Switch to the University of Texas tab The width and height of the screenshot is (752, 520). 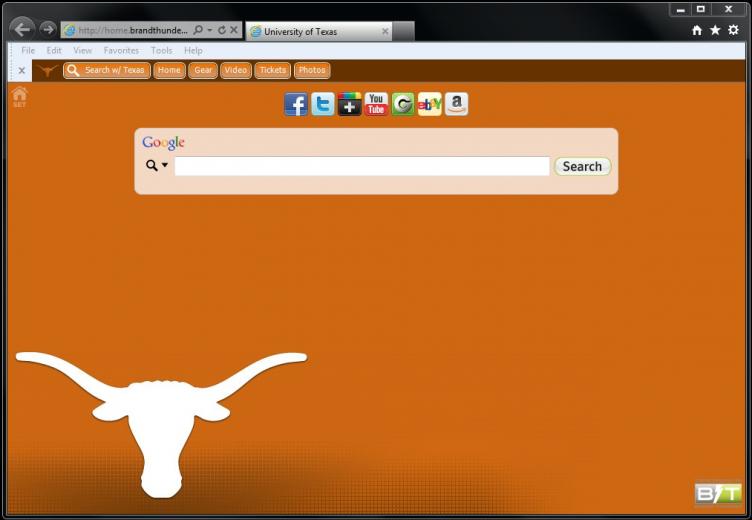pyautogui.click(x=319, y=32)
